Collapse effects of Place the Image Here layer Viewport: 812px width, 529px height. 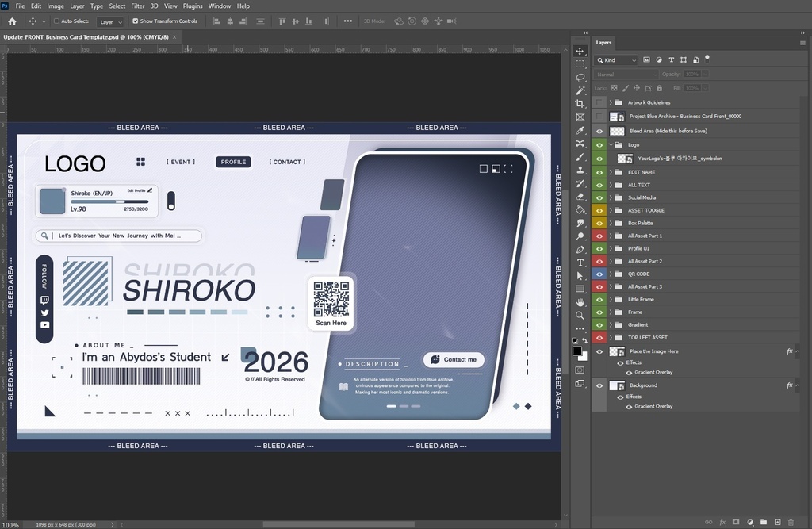point(798,351)
